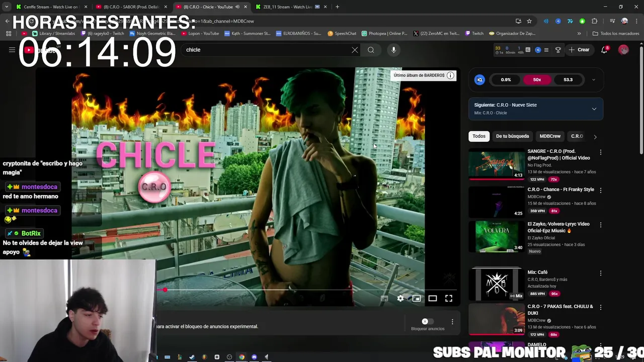This screenshot has width=644, height=362.
Task: Open Chrome profile avatar
Action: click(x=624, y=21)
